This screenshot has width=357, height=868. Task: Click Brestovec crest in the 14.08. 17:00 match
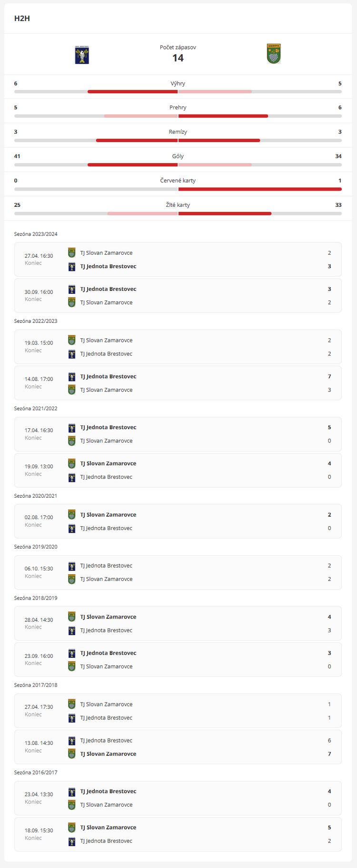coord(72,376)
